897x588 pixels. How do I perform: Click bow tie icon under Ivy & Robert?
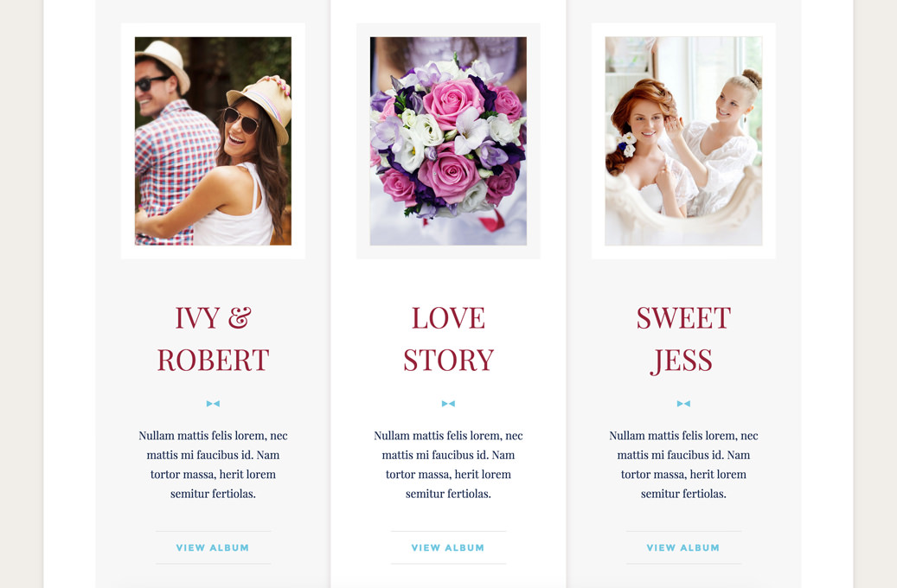click(x=213, y=404)
